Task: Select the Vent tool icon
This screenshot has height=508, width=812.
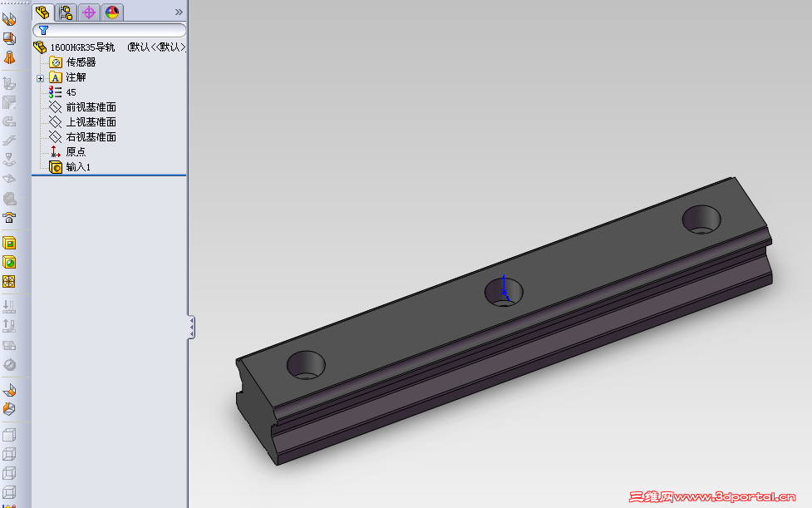Action: pyautogui.click(x=9, y=281)
